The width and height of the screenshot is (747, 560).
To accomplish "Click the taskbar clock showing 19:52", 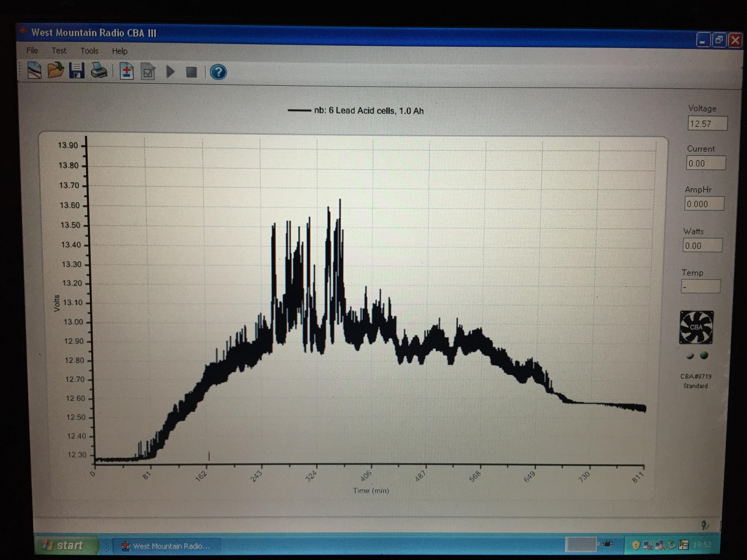I will point(702,545).
